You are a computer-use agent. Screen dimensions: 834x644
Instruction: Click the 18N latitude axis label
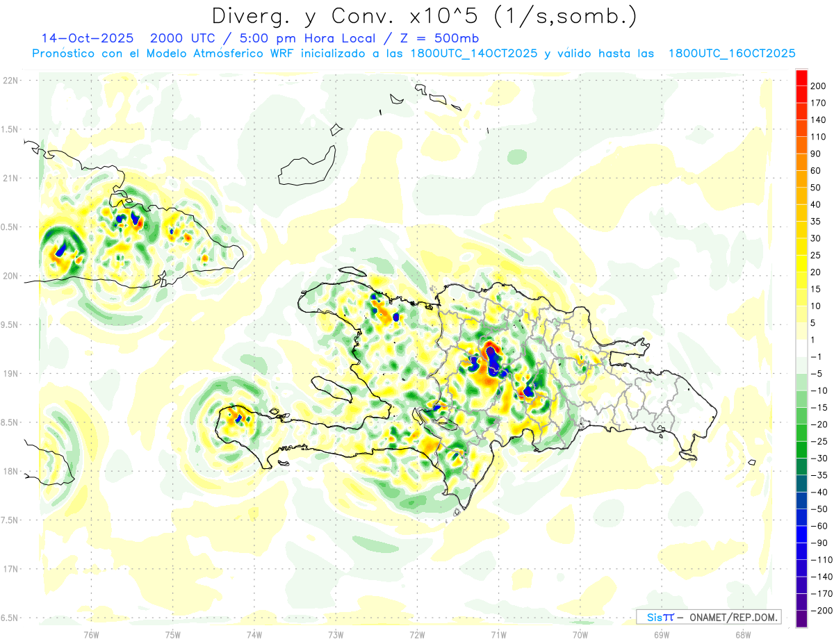point(10,471)
